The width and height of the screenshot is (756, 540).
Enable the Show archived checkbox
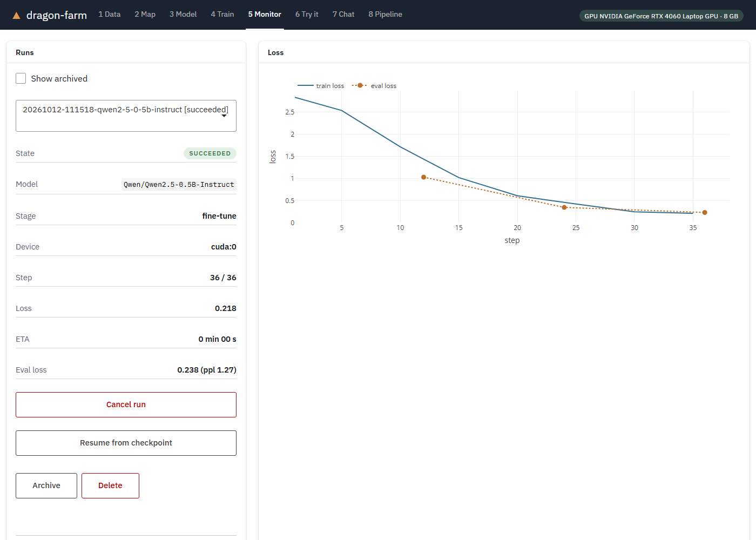click(21, 78)
